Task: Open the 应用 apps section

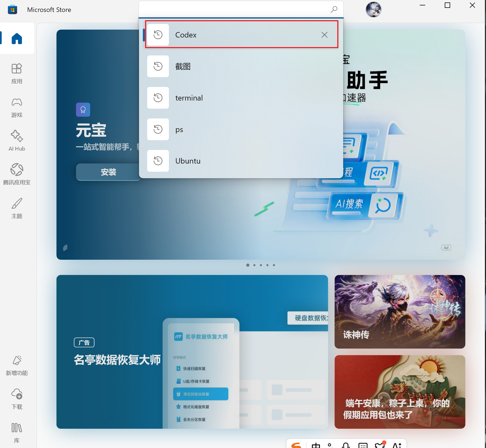Action: [x=17, y=73]
